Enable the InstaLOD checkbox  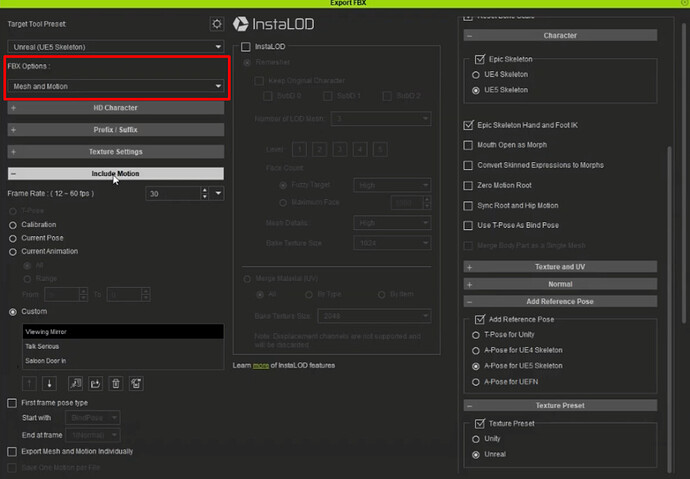click(x=246, y=47)
